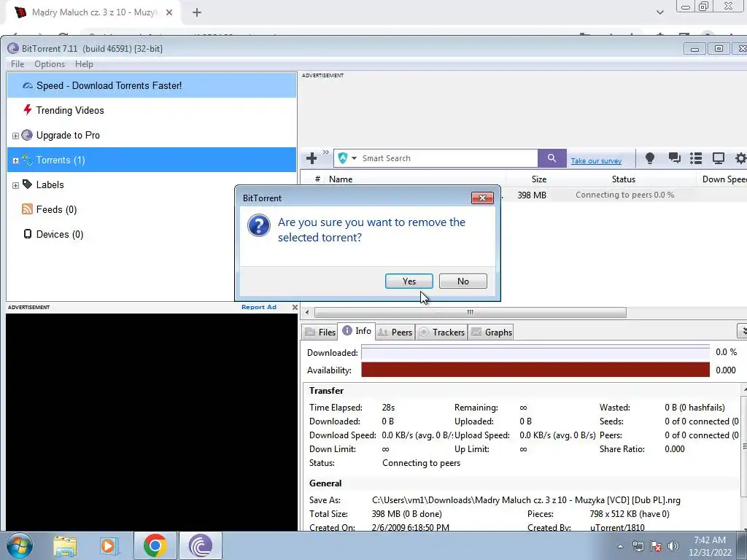
Task: Open a new Chrome tab
Action: click(197, 12)
